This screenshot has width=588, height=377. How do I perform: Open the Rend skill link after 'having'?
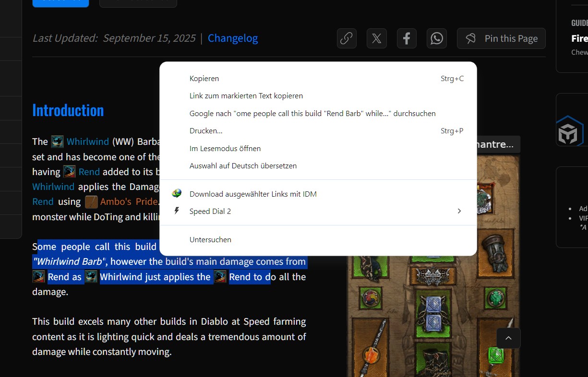[x=89, y=171]
